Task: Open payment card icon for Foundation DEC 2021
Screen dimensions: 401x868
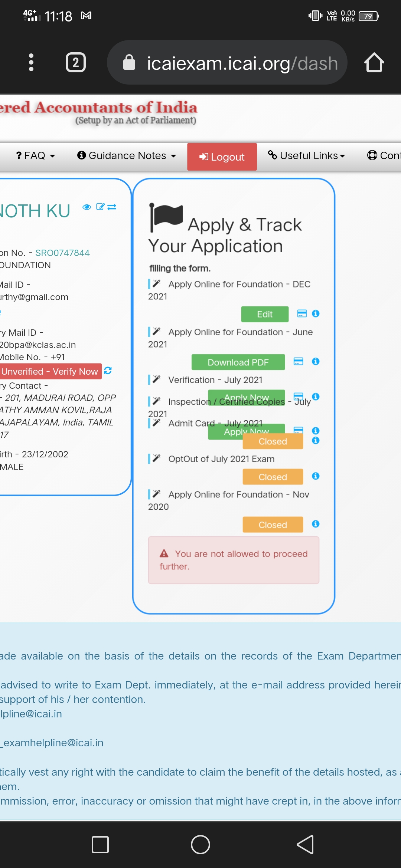Action: click(x=302, y=314)
